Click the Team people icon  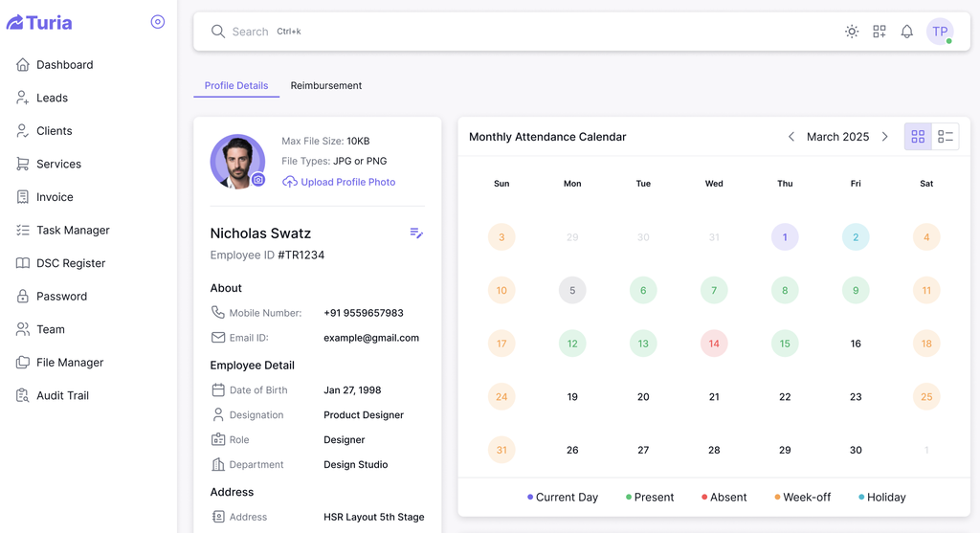23,329
